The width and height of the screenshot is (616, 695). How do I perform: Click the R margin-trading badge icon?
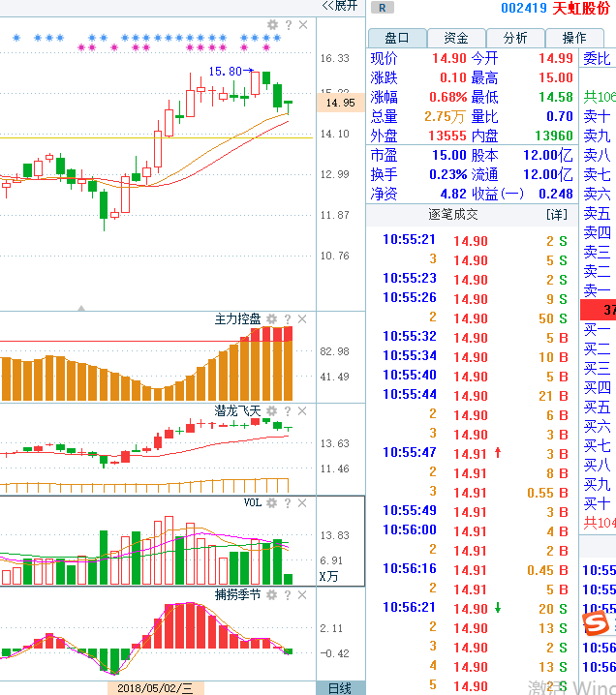(382, 8)
